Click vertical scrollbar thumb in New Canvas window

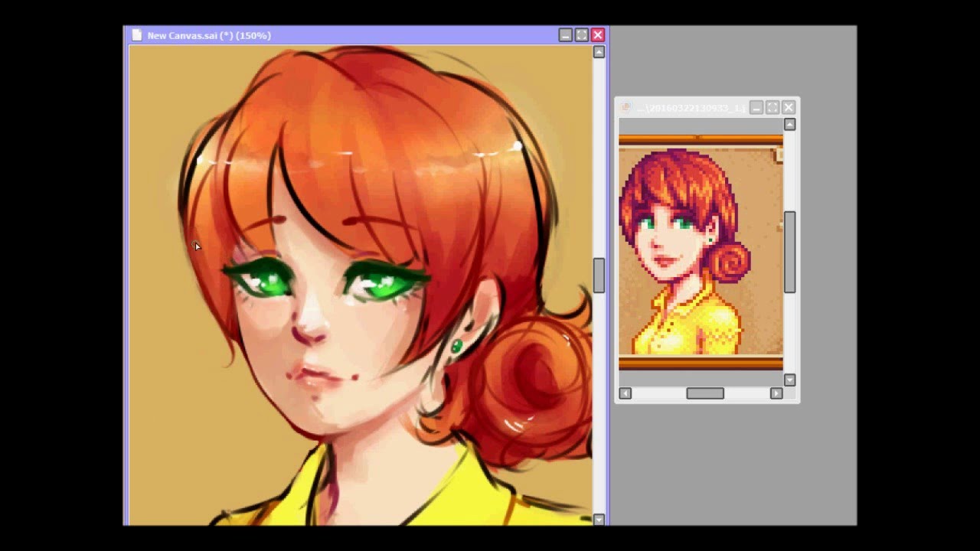pos(599,276)
